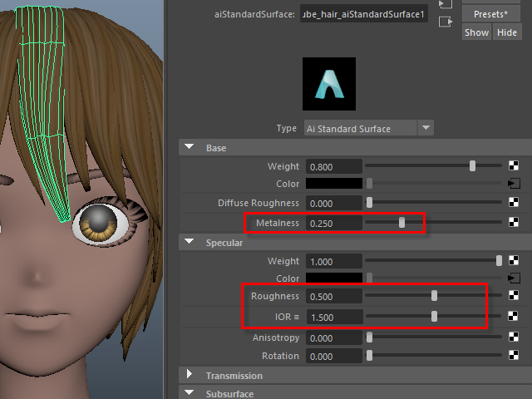Click the black Base Color swatch
The height and width of the screenshot is (399, 532).
334,184
